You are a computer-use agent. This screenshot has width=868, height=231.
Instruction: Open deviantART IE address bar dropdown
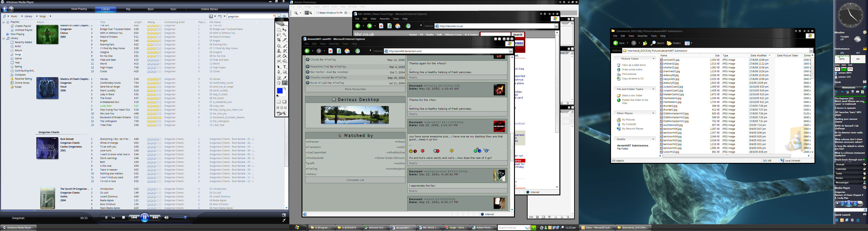[511, 51]
